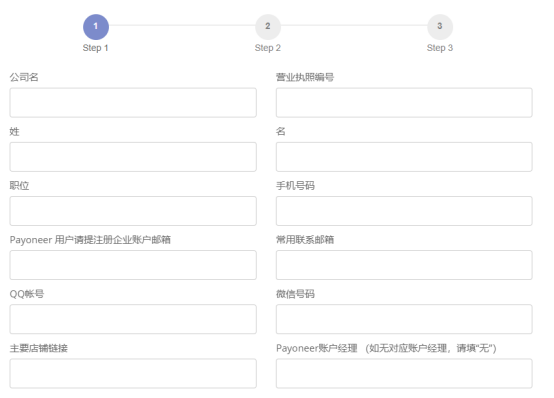Click the Payoneer账户经理 input field
554x398 pixels.
pyautogui.click(x=404, y=374)
